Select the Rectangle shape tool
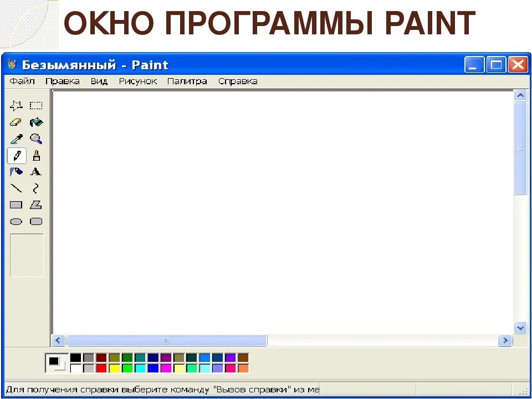532x399 pixels. 16,205
